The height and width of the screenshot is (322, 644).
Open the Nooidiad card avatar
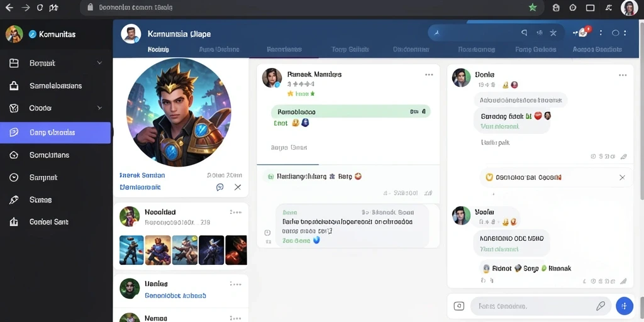pyautogui.click(x=130, y=216)
